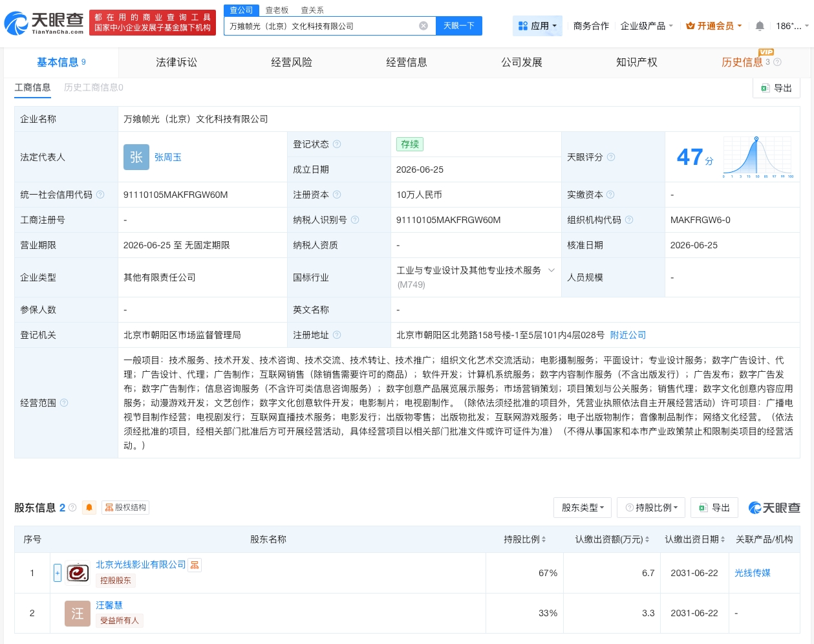Switch to the 经营信息 tab
This screenshot has height=644, width=814.
coord(407,62)
